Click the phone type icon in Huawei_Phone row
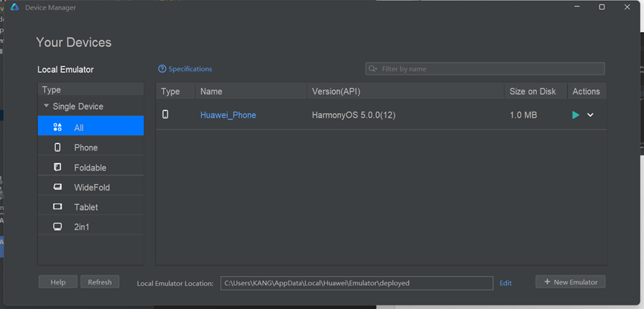The width and height of the screenshot is (644, 309). pyautogui.click(x=165, y=115)
